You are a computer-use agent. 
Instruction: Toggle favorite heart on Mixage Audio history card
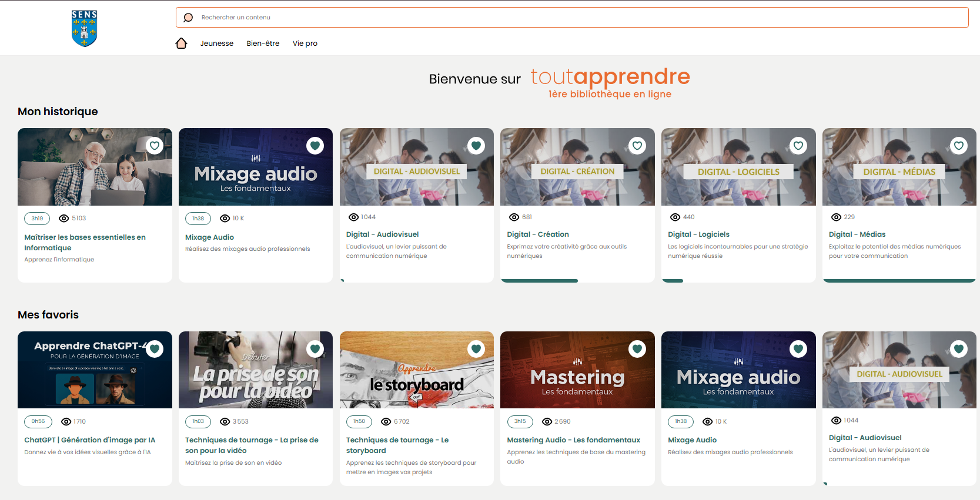click(315, 146)
